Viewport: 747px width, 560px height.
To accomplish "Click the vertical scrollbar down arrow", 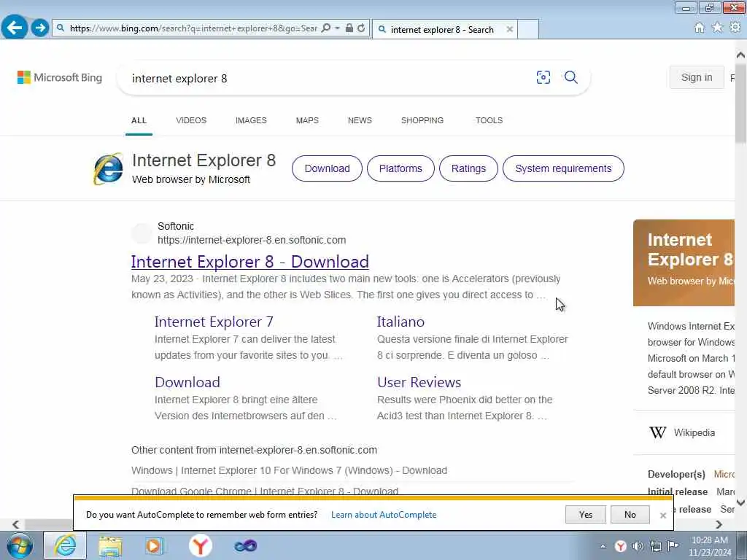I will point(741,503).
